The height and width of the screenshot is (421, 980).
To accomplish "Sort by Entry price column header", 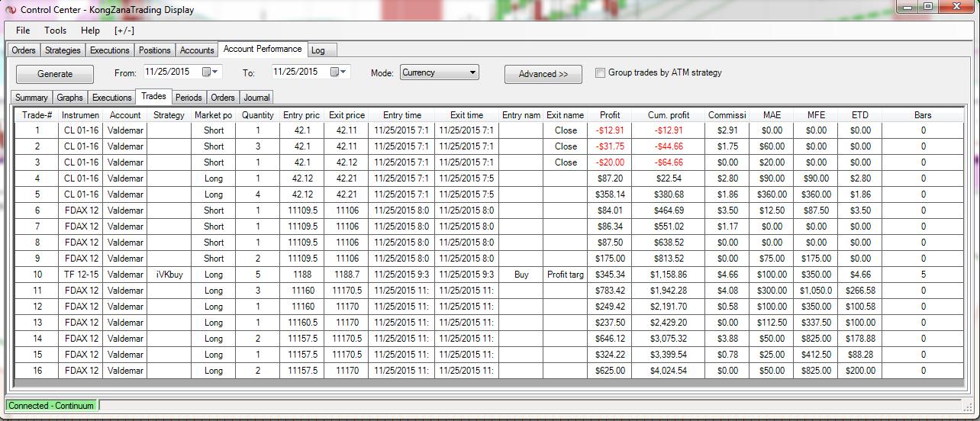I will (x=301, y=115).
